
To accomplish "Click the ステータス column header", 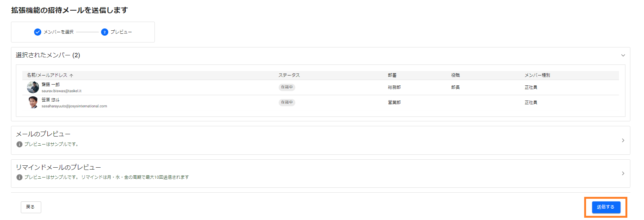I will pos(289,75).
